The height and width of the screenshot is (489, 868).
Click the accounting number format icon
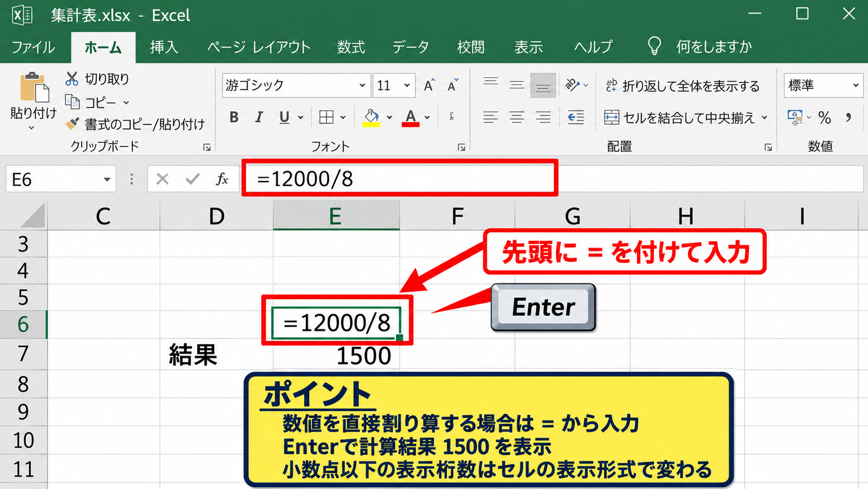point(795,117)
